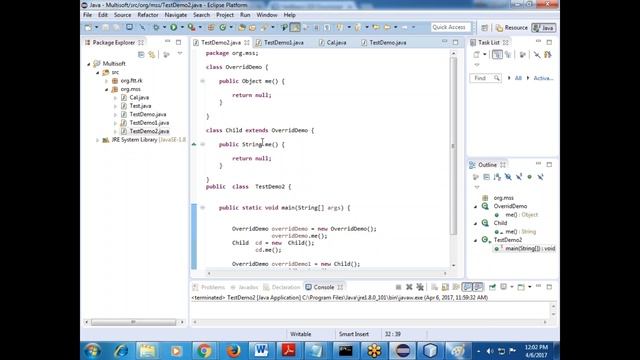Viewport: 640px width, 360px height.
Task: Collapse the Multisoft project node
Action: (x=89, y=64)
